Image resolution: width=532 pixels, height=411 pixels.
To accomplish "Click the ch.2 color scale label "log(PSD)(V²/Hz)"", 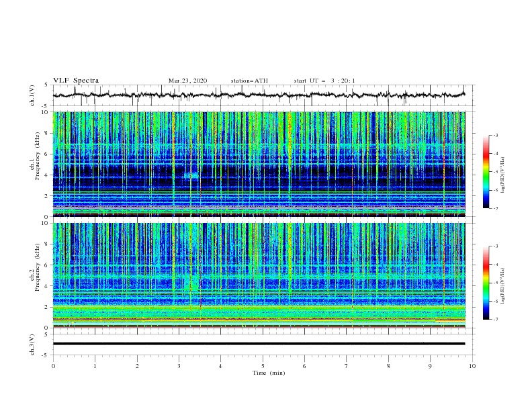I will click(502, 285).
